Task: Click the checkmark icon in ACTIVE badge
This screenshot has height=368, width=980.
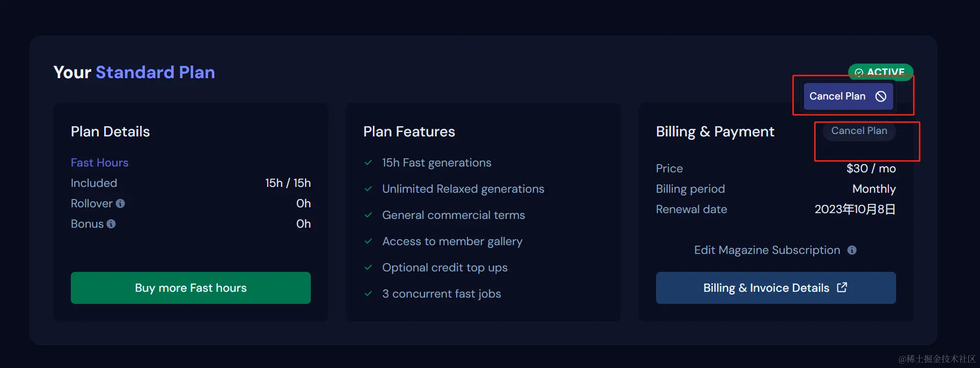Action: click(859, 72)
